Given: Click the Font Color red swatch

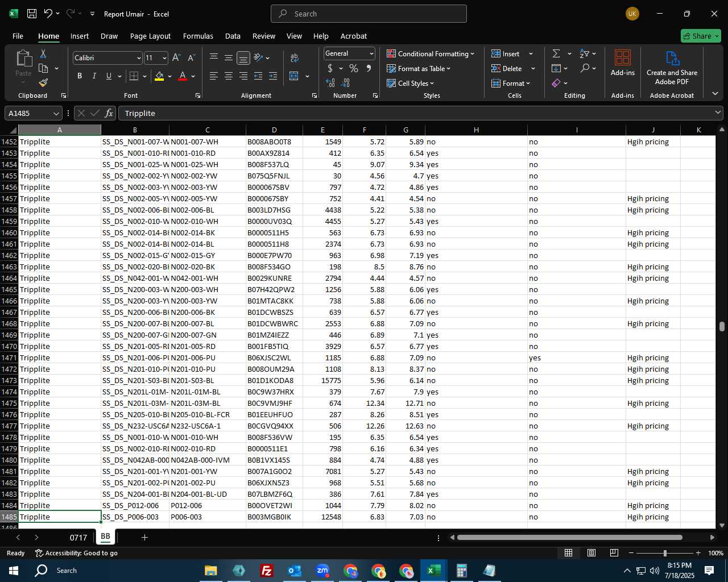Looking at the screenshot, I should tap(183, 76).
